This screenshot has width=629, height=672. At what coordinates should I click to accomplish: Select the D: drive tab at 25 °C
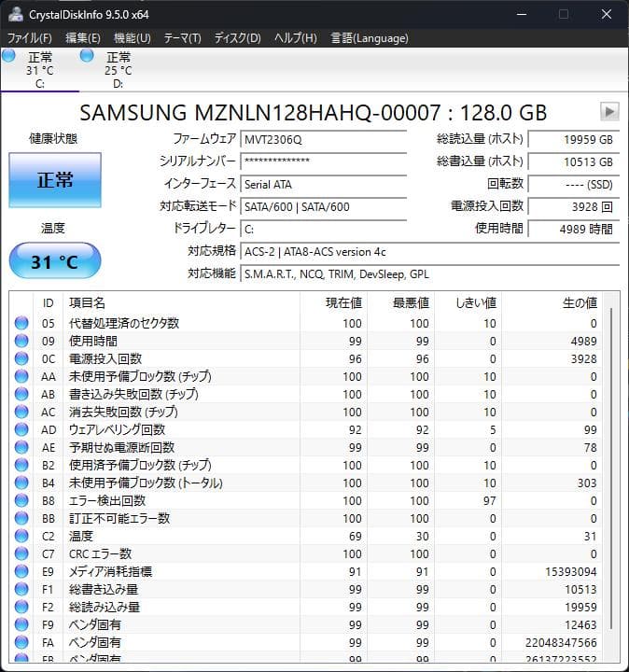coord(119,69)
